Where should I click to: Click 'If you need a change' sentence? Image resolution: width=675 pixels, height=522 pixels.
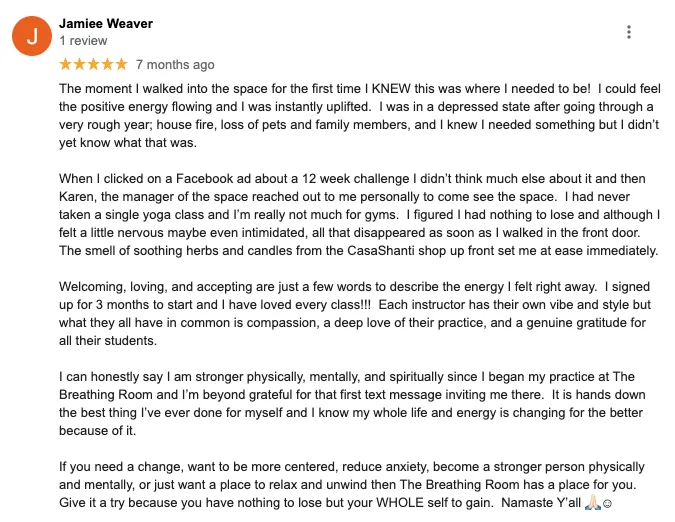pos(121,466)
